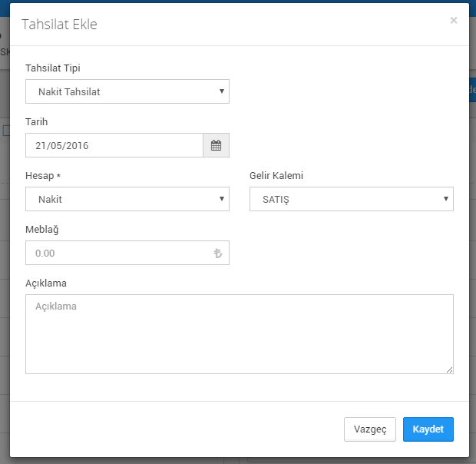Click the Hesap required field label

tap(43, 175)
